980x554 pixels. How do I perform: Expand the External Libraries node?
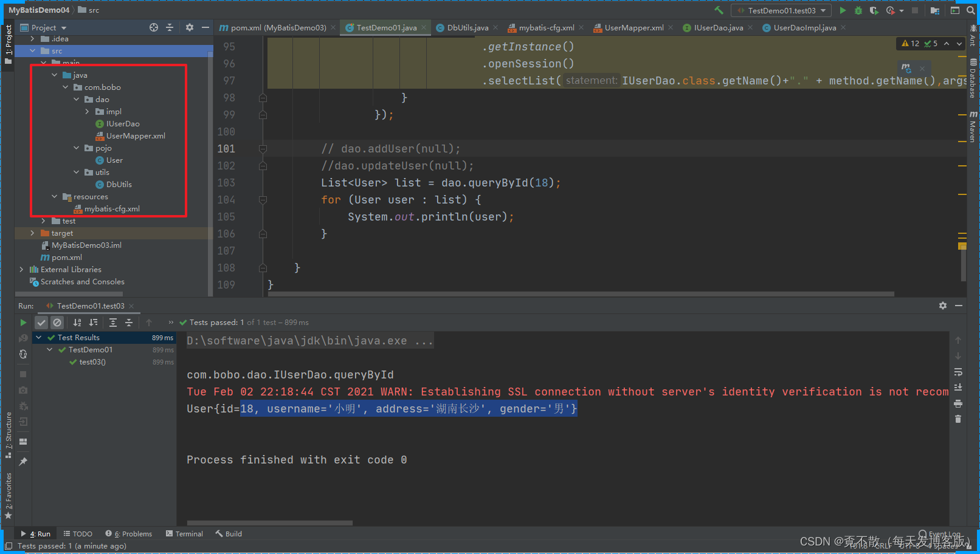(x=22, y=269)
